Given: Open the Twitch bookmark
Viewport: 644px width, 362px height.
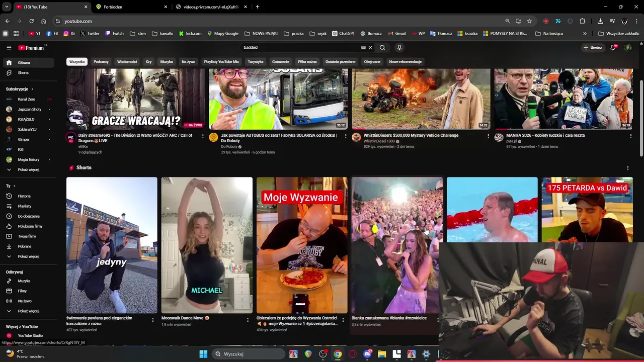Looking at the screenshot, I should 114,34.
